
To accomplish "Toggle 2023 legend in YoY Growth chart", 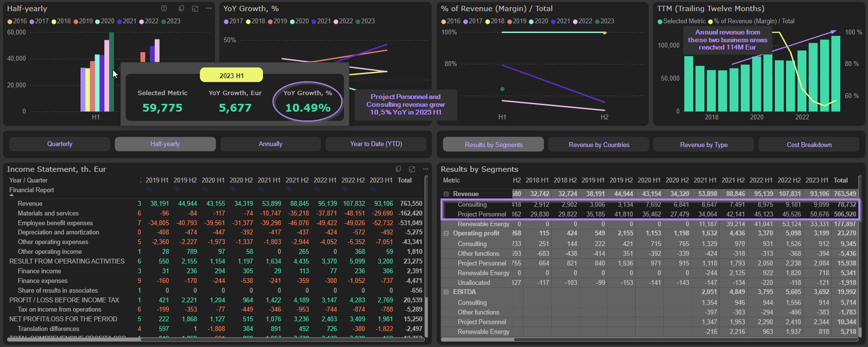I will click(365, 21).
